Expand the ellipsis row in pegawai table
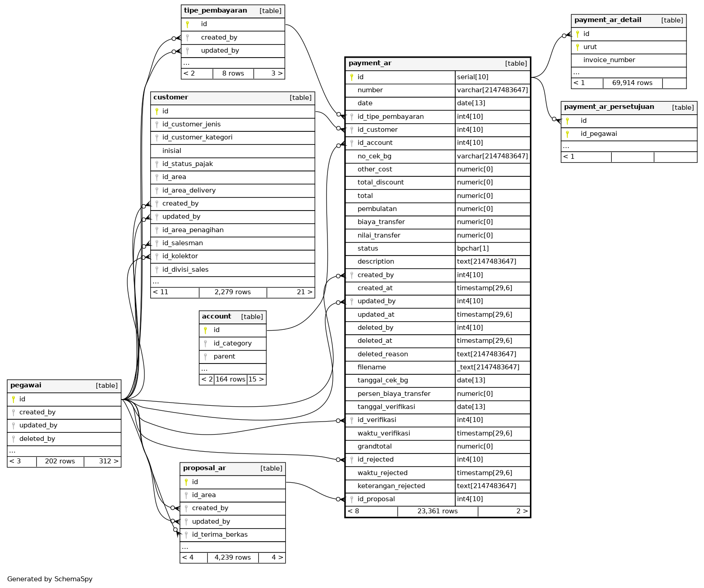The image size is (704, 588). click(x=12, y=451)
